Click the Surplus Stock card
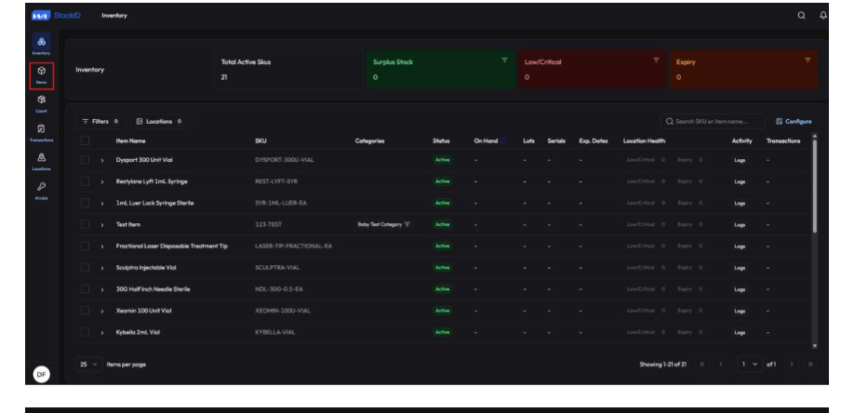868x413 pixels. click(x=440, y=70)
